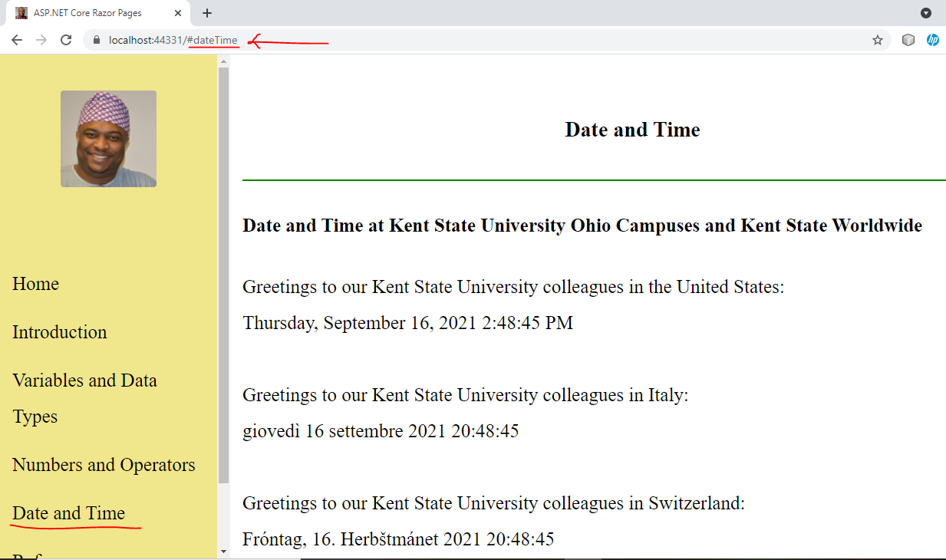Viewport: 946px width, 560px height.
Task: Open the HP extension icon
Action: pos(932,40)
